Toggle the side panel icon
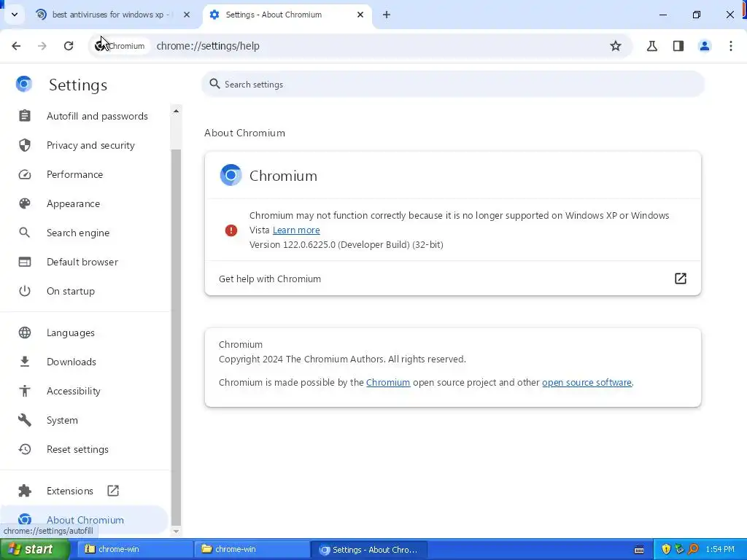The height and width of the screenshot is (560, 747). 678,46
